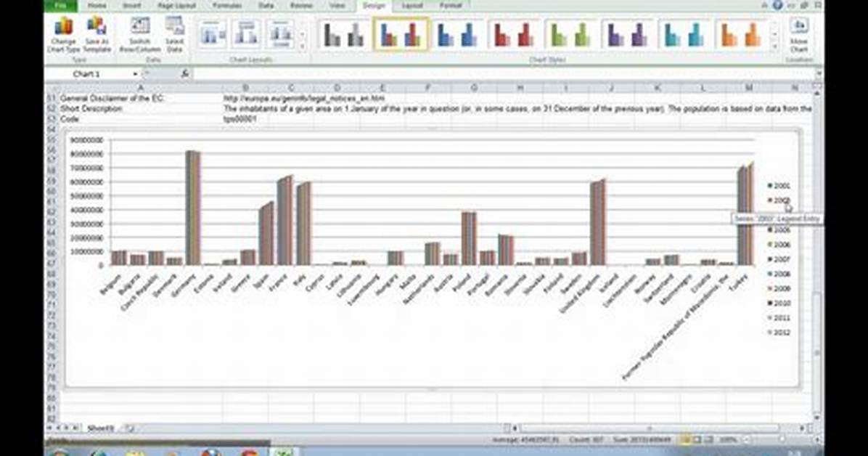Apply the first chart layout thumbnail
This screenshot has width=868, height=456.
coord(213,36)
